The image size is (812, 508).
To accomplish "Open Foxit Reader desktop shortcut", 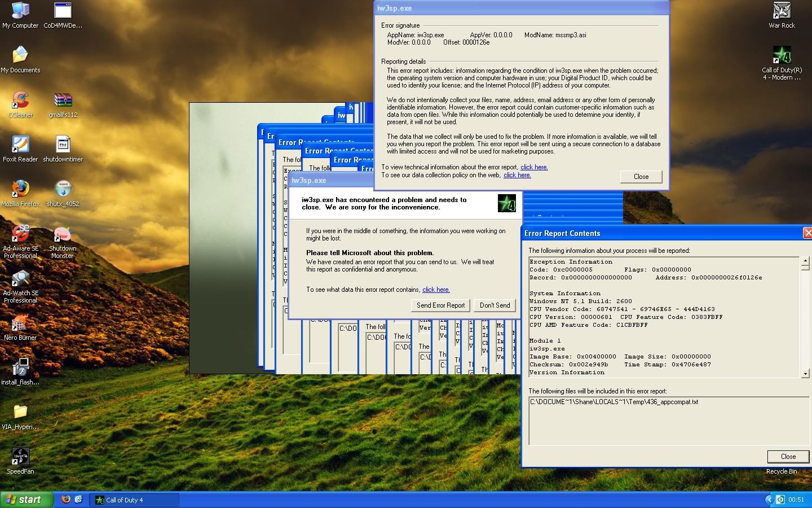I will click(20, 145).
